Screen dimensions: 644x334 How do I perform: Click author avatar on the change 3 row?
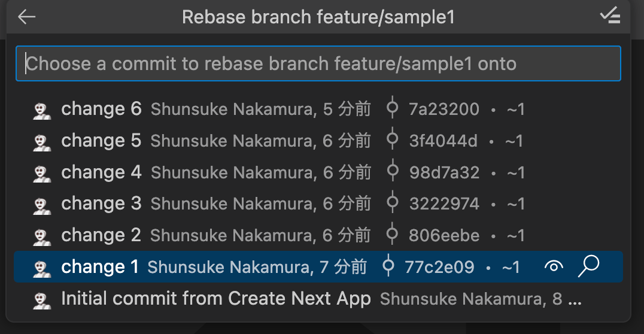[42, 205]
